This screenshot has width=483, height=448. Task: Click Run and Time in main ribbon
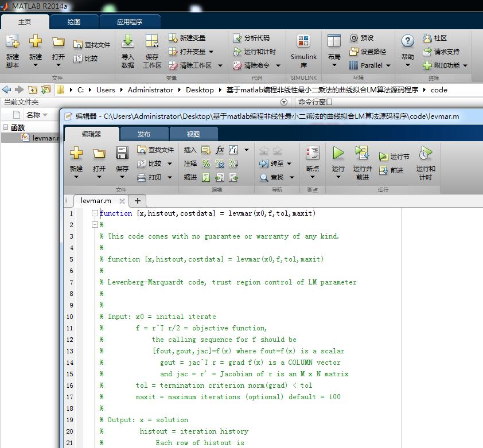pyautogui.click(x=255, y=52)
